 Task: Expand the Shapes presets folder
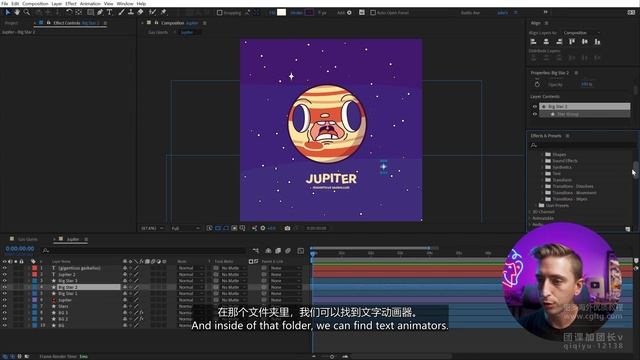542,155
